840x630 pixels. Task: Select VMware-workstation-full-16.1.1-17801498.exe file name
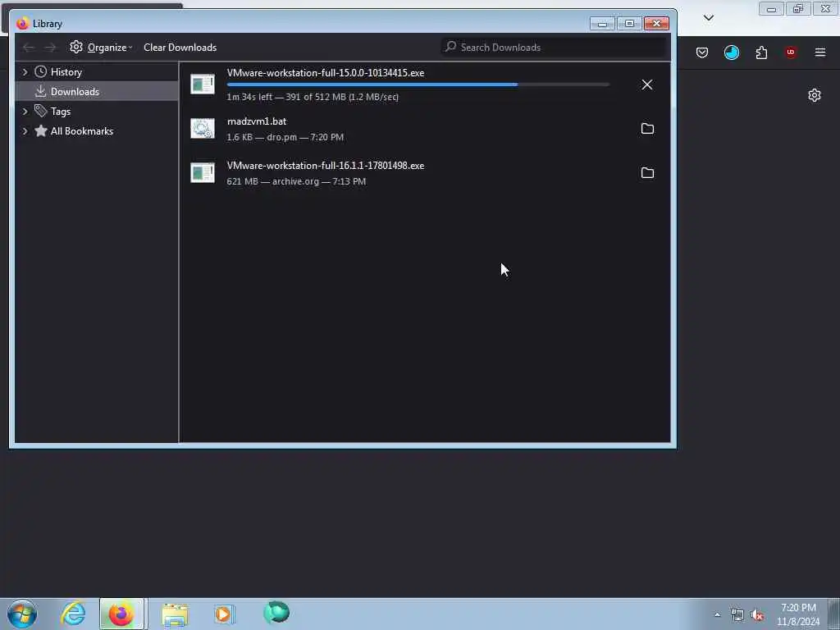pyautogui.click(x=325, y=166)
